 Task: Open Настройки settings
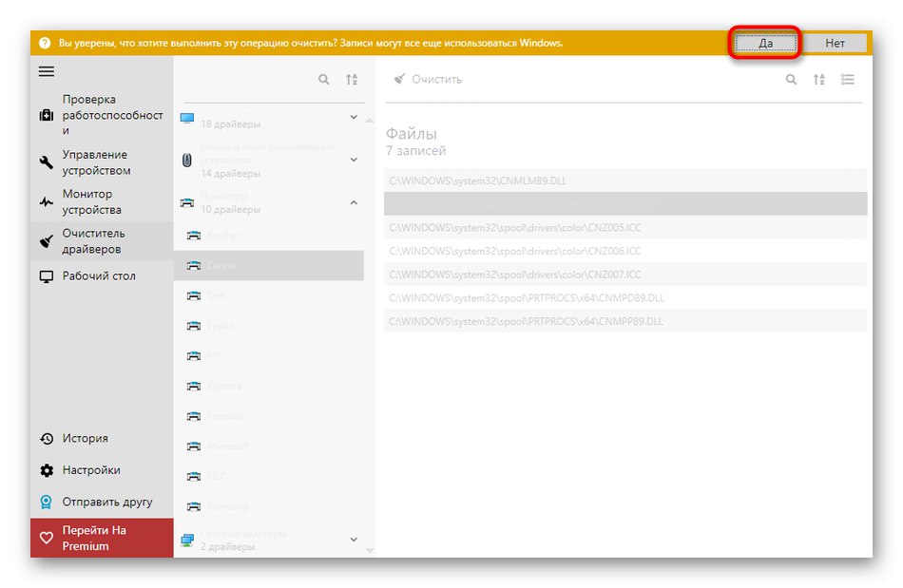coord(102,470)
